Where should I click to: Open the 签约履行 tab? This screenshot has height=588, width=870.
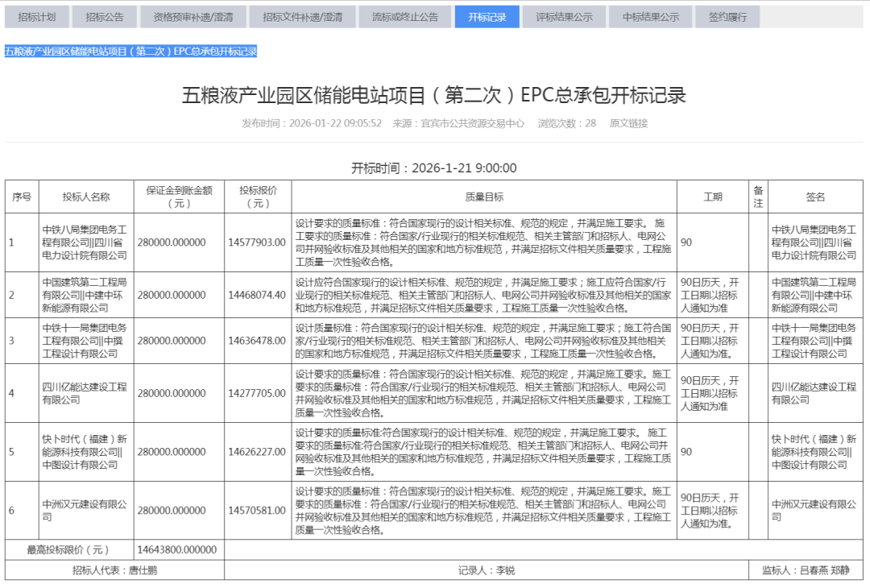727,17
